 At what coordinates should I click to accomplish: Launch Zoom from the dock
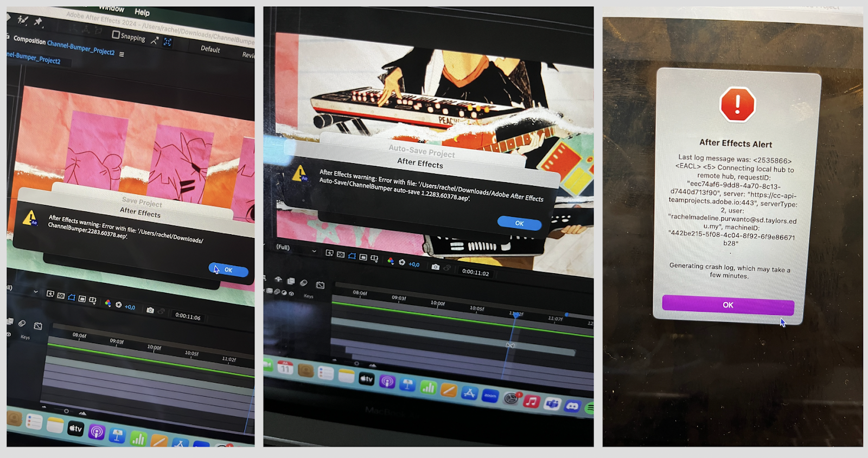point(490,396)
